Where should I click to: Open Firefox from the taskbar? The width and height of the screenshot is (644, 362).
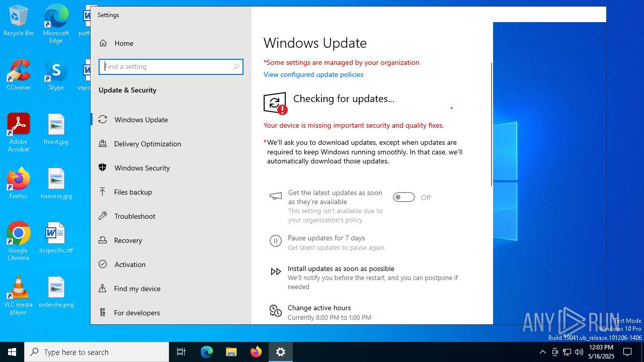[256, 352]
